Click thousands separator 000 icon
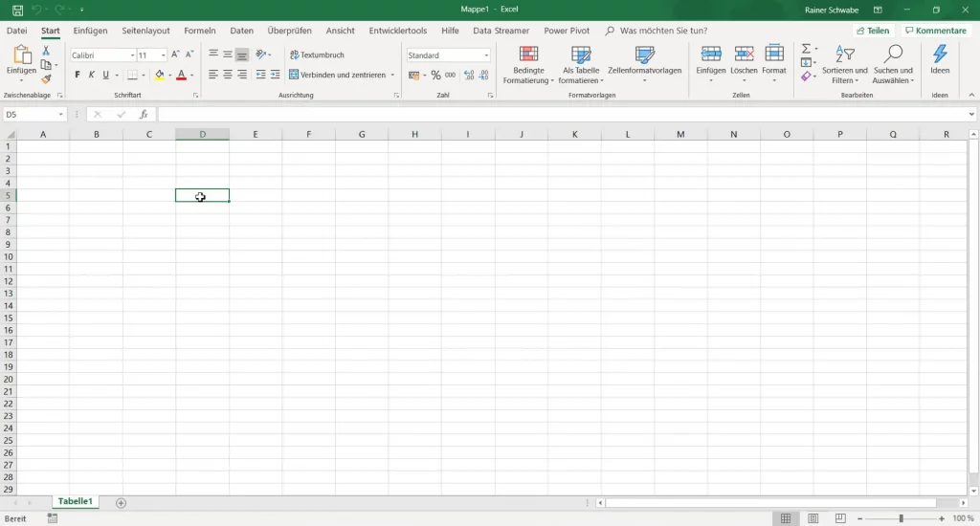This screenshot has width=980, height=526. pos(450,75)
